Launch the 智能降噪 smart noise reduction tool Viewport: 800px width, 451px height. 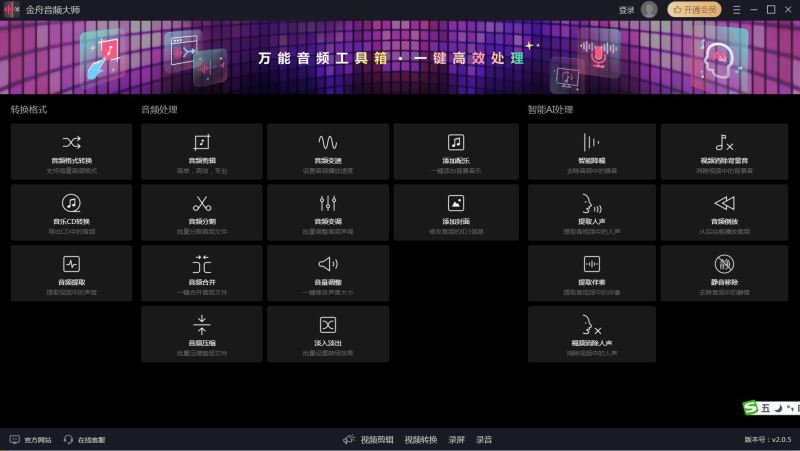point(592,152)
